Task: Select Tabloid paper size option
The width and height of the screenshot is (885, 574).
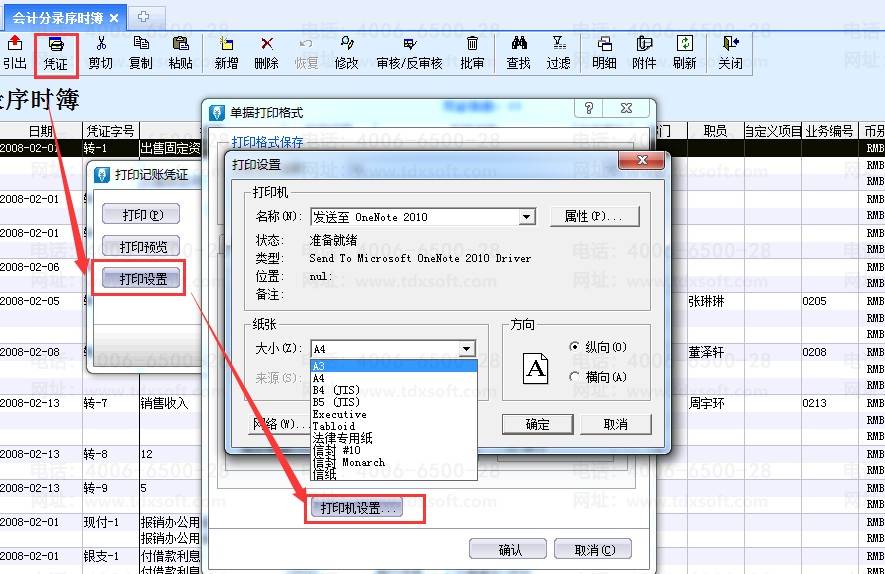Action: point(334,426)
